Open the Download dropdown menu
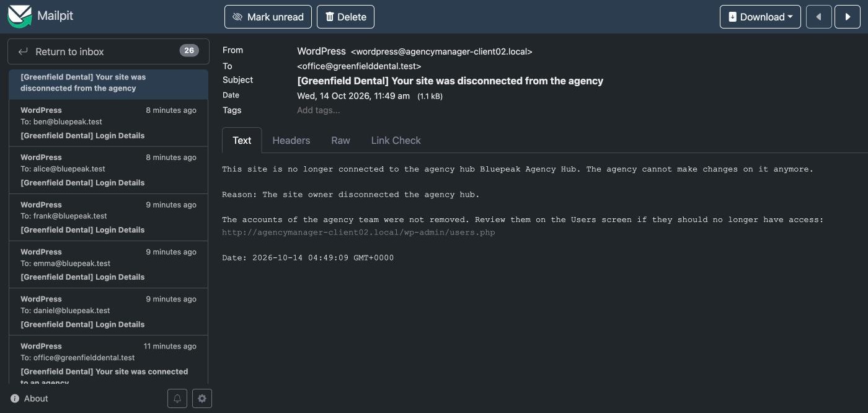The width and height of the screenshot is (868, 413). pyautogui.click(x=760, y=17)
